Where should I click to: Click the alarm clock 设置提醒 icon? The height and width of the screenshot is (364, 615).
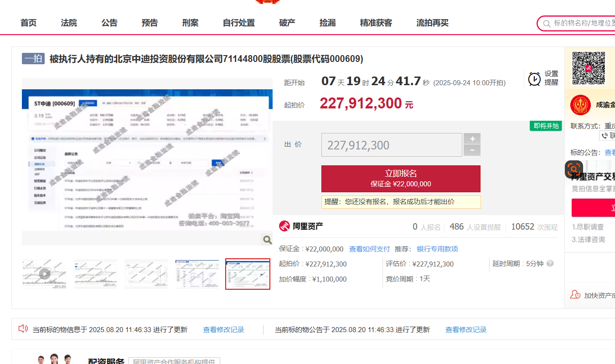click(534, 78)
